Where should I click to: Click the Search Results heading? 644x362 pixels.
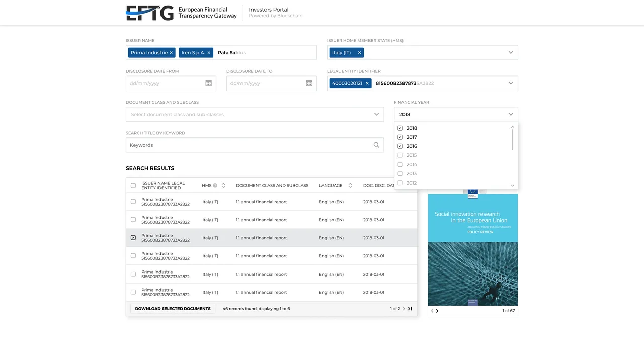(150, 168)
